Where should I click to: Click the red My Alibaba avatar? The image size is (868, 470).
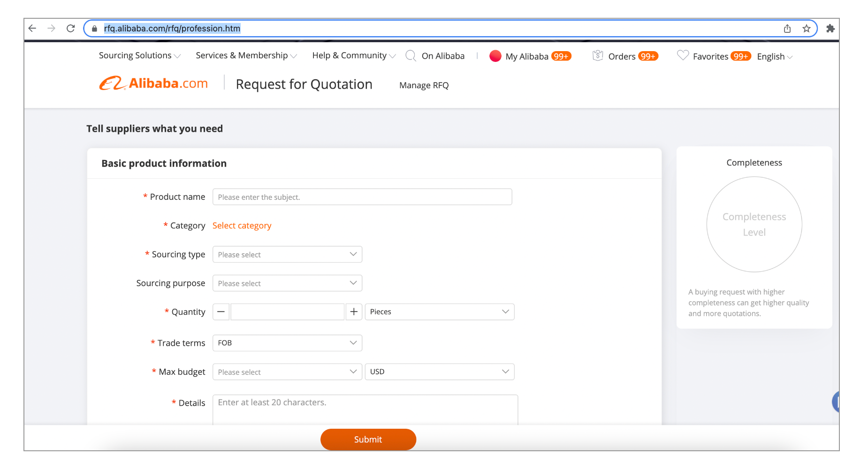[x=495, y=56]
